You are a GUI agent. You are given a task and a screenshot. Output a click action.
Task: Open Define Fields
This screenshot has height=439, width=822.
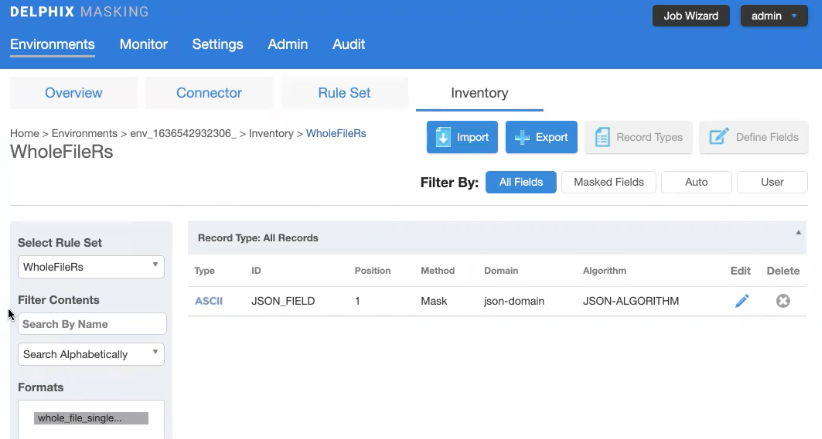coord(754,138)
